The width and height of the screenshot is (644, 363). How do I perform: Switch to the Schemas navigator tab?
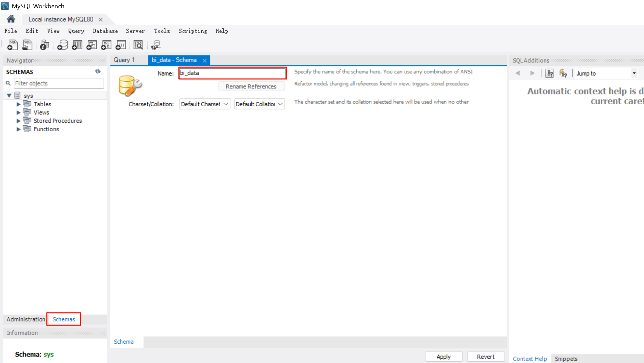click(x=64, y=319)
